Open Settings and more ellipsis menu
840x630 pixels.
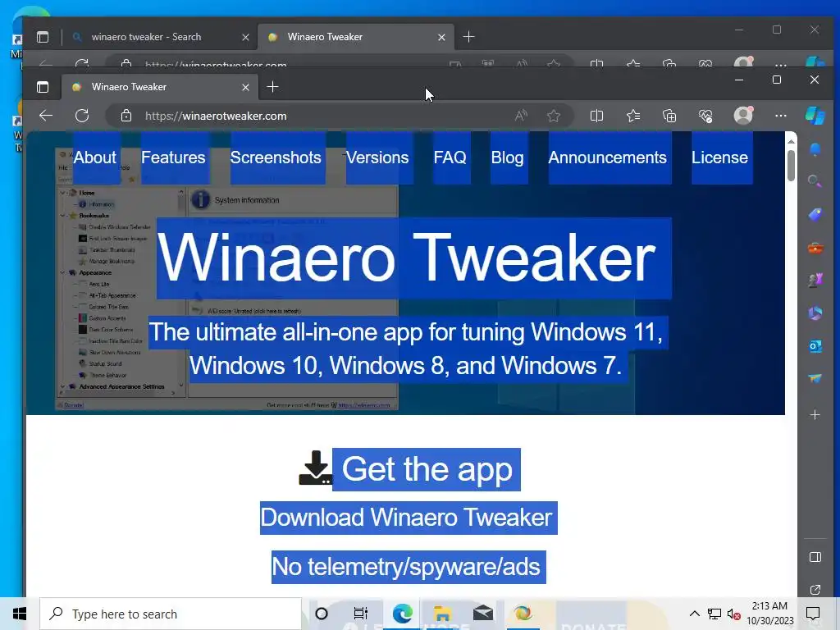[x=781, y=116]
